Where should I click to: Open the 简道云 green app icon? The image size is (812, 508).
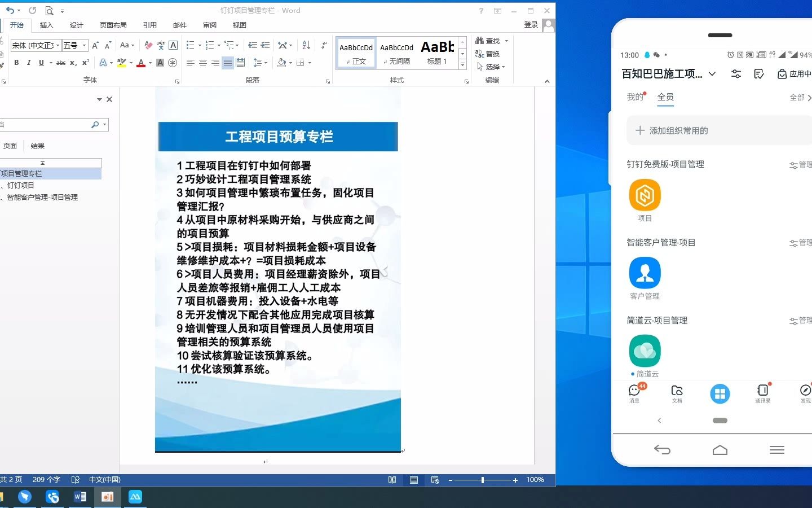tap(645, 351)
